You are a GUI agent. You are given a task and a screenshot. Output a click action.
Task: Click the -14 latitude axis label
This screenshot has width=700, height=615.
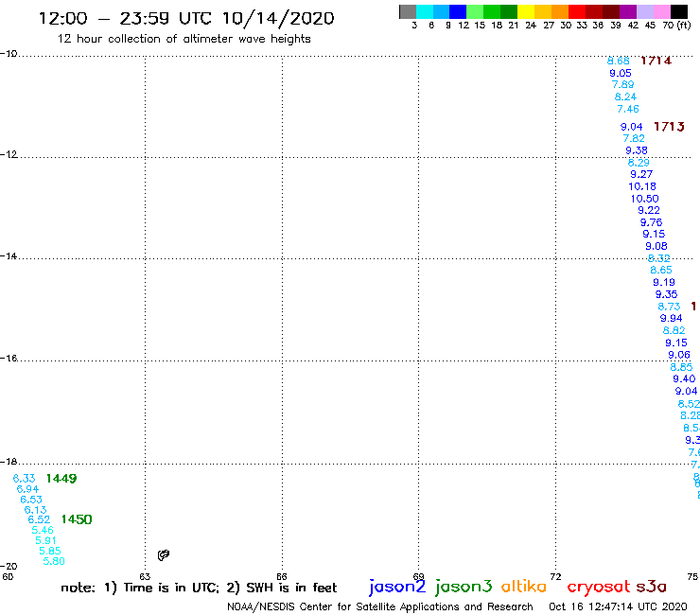(x=9, y=255)
